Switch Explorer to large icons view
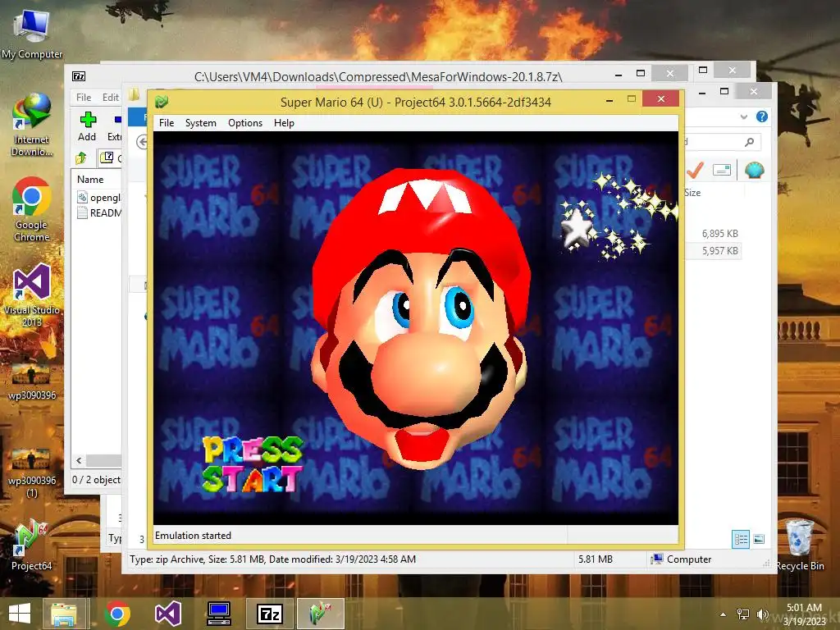 pos(759,539)
